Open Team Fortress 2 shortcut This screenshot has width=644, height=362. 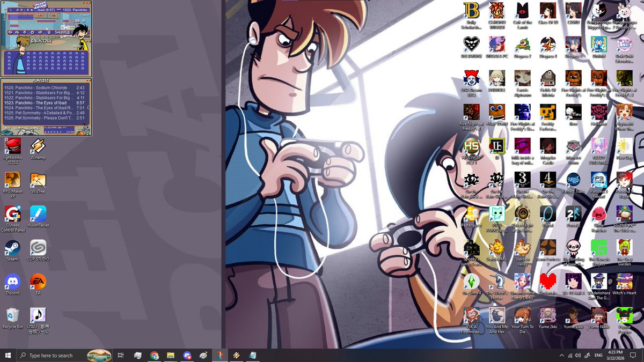(548, 253)
